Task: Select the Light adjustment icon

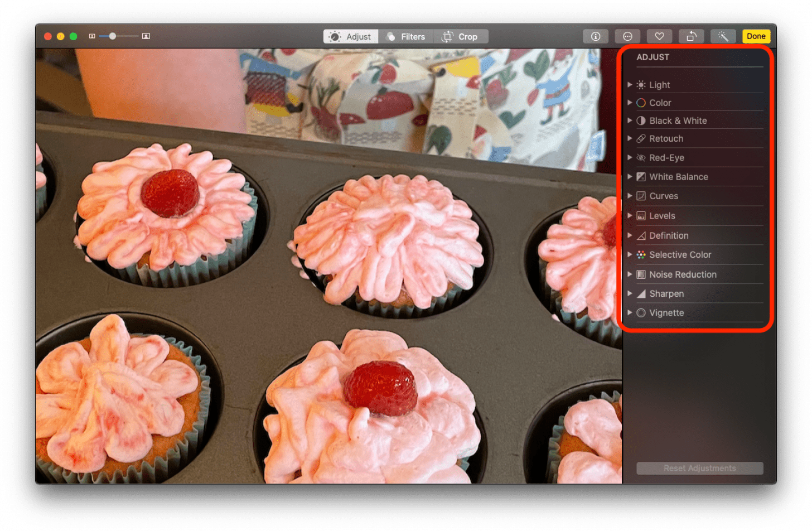Action: [x=641, y=84]
